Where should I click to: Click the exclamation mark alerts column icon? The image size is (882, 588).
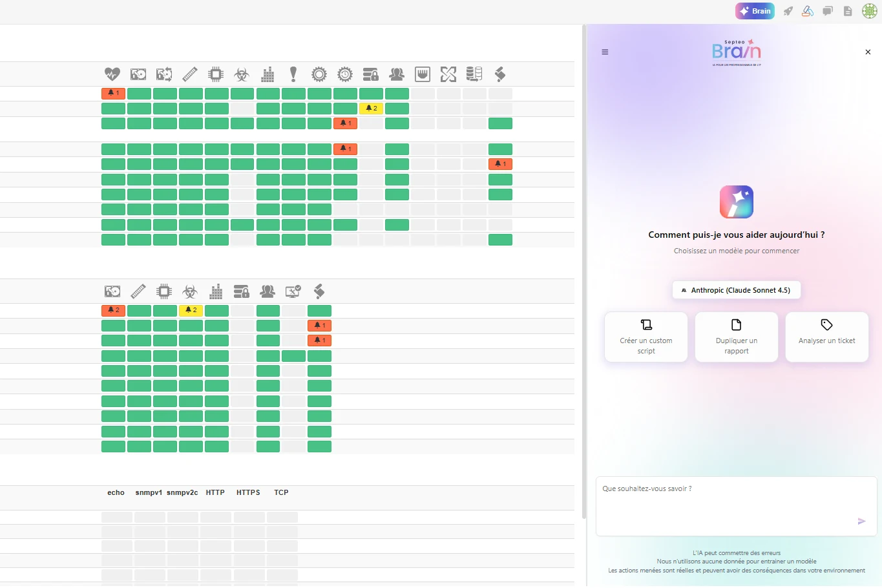coord(293,74)
